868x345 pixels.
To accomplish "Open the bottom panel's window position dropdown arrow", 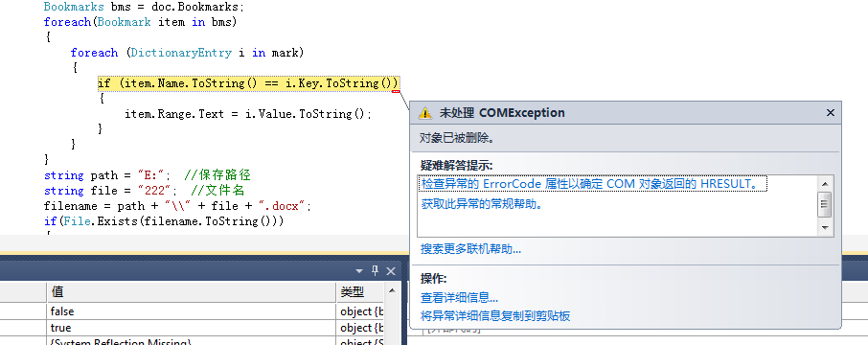I will click(x=358, y=271).
